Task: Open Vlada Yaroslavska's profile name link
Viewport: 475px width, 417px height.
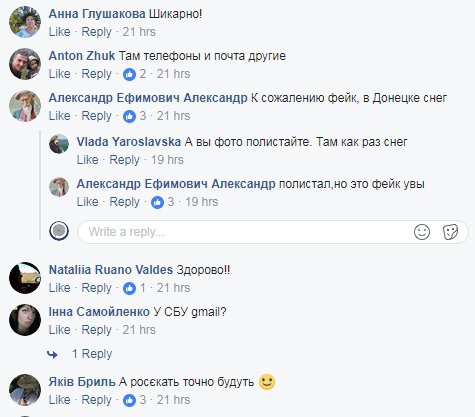Action: click(129, 142)
